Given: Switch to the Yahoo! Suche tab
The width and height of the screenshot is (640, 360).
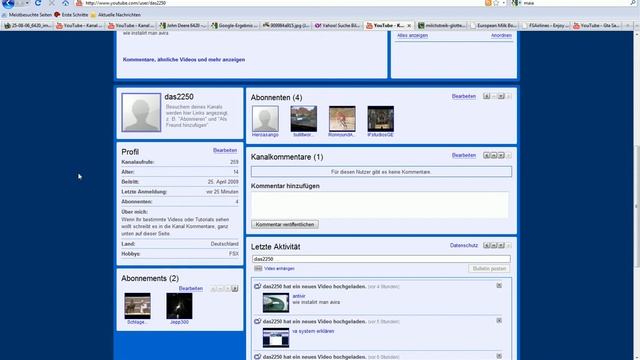Looking at the screenshot, I should tap(338, 25).
